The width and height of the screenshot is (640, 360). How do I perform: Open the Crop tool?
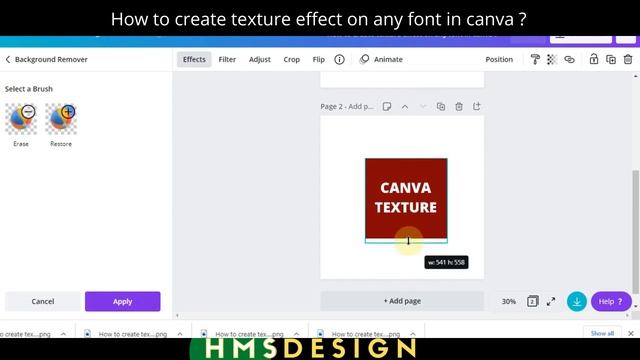point(291,60)
